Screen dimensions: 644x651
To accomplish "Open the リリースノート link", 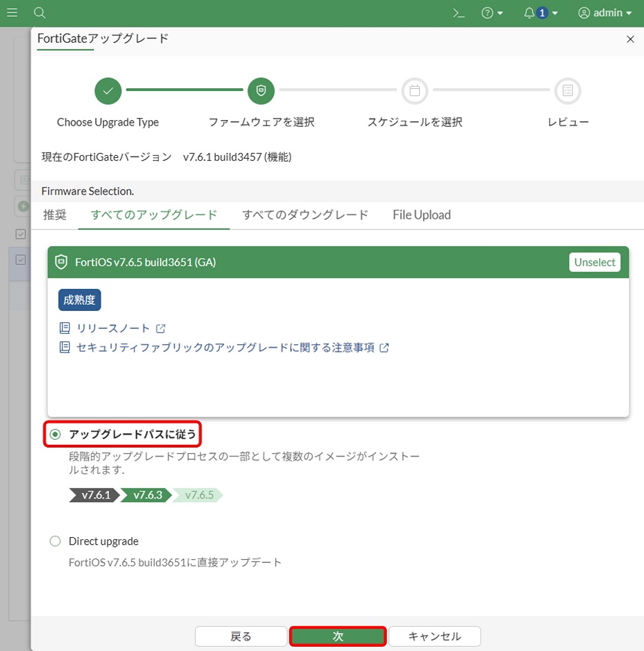I will [x=112, y=328].
